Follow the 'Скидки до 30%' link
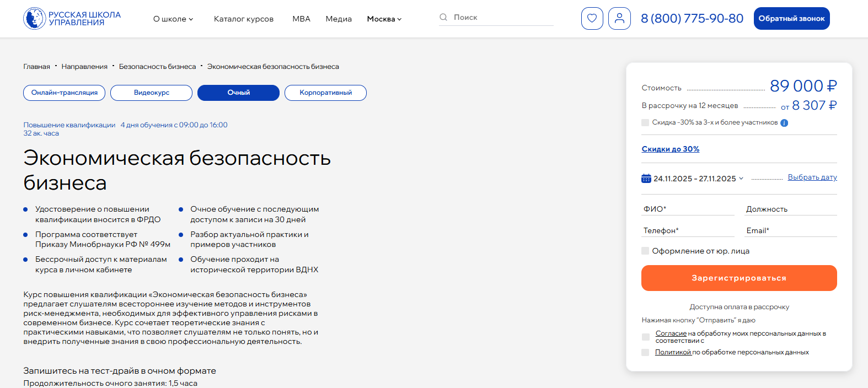Viewport: 868px width, 388px height. pyautogui.click(x=670, y=149)
